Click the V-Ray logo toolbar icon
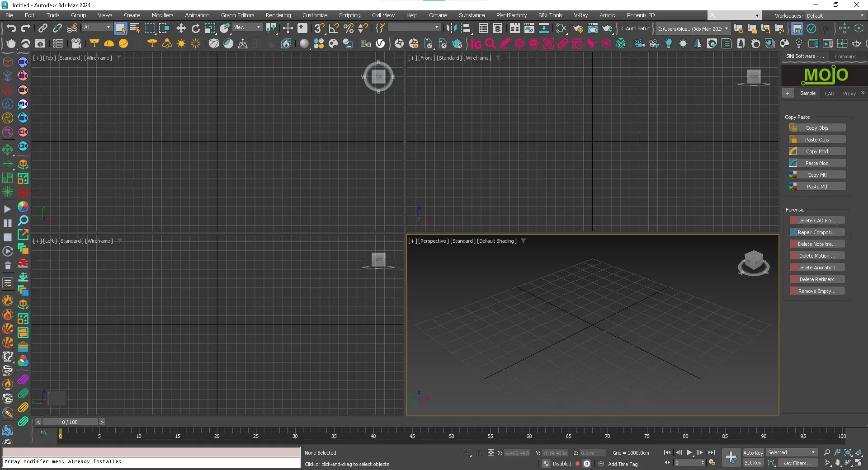The image size is (868, 470). coord(380,43)
